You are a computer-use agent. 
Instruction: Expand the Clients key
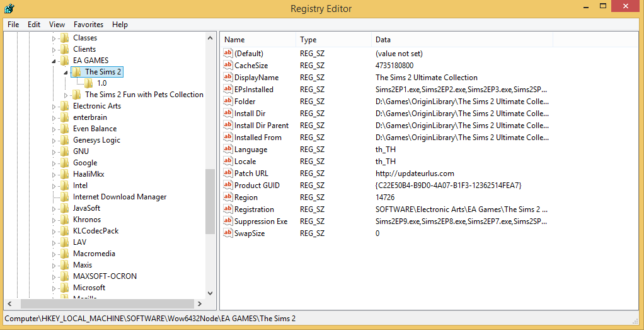pos(54,49)
